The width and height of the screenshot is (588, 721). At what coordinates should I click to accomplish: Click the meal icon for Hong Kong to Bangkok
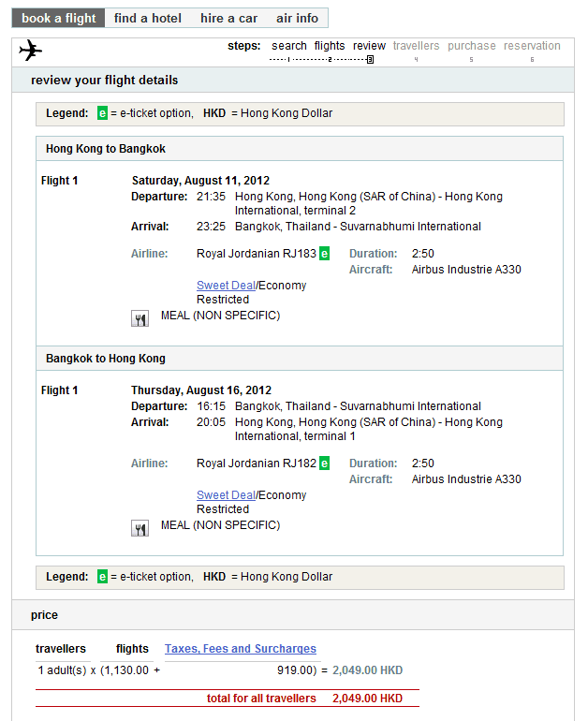[140, 318]
